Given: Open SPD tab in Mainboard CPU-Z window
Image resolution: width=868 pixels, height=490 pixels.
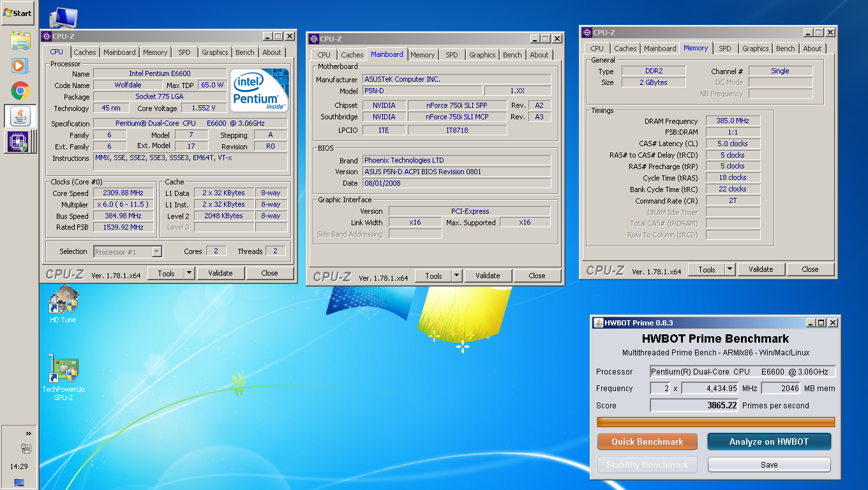Looking at the screenshot, I should (452, 55).
